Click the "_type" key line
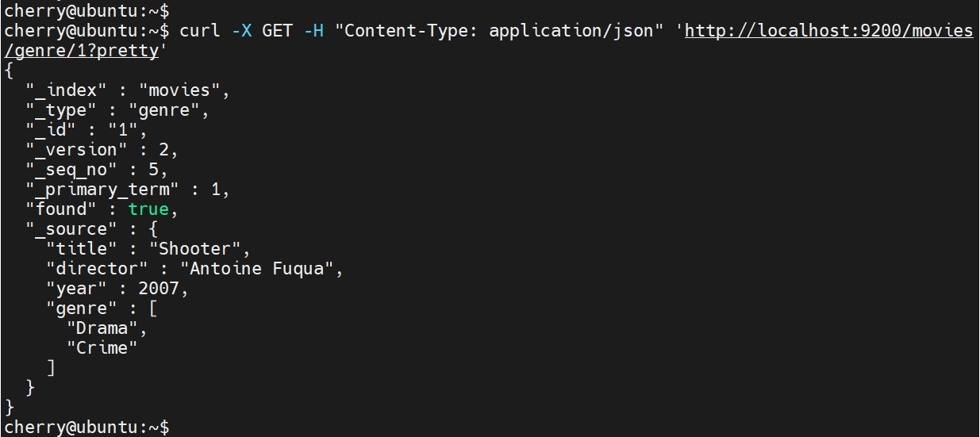Image resolution: width=980 pixels, height=437 pixels. pyautogui.click(x=61, y=110)
